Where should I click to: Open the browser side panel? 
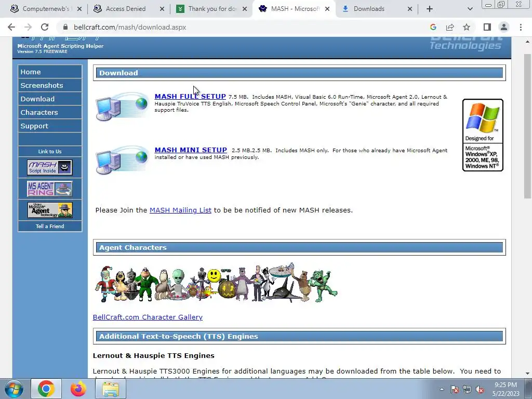[487, 27]
